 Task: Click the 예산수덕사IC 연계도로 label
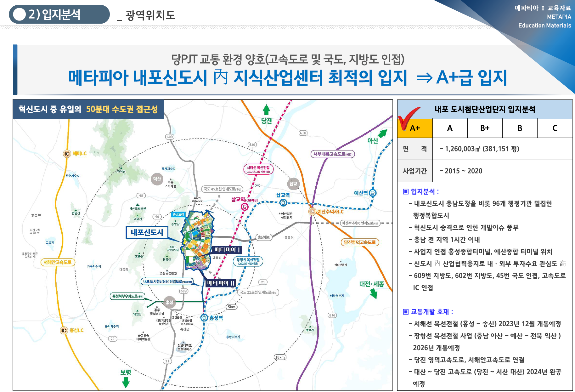point(360,223)
